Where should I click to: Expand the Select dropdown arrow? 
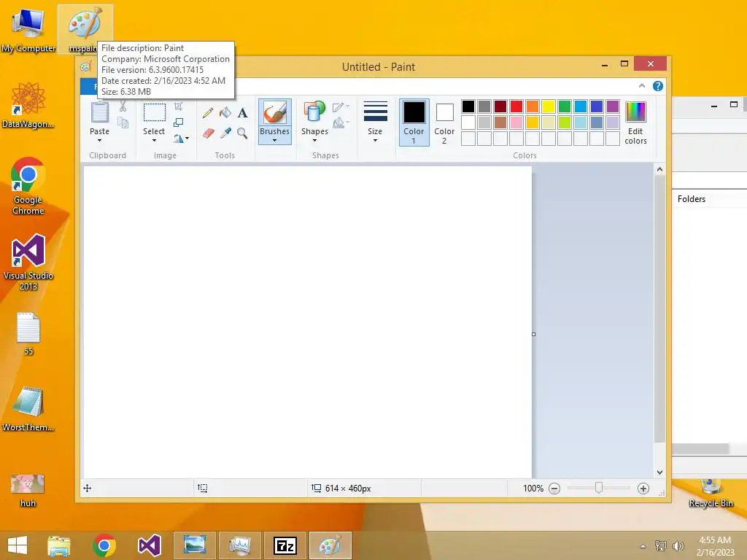[155, 141]
